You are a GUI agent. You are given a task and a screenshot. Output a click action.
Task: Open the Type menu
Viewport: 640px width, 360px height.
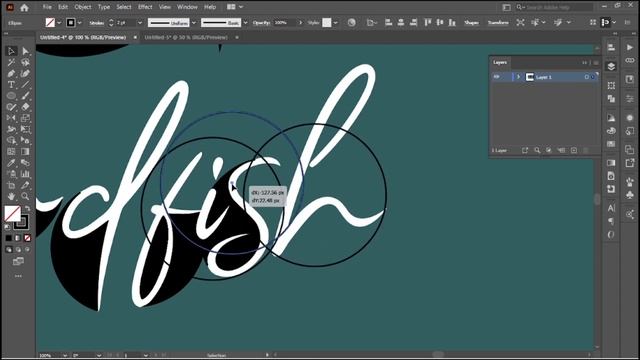pos(104,7)
